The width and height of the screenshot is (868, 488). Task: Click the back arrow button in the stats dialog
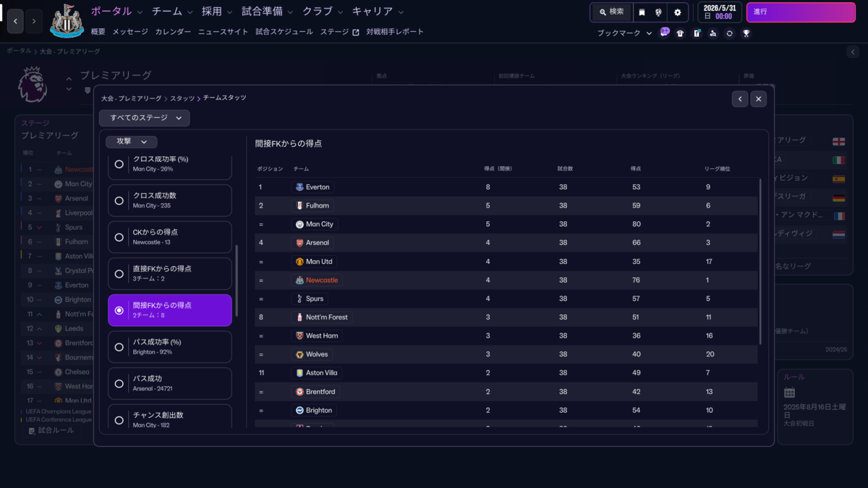coord(739,99)
